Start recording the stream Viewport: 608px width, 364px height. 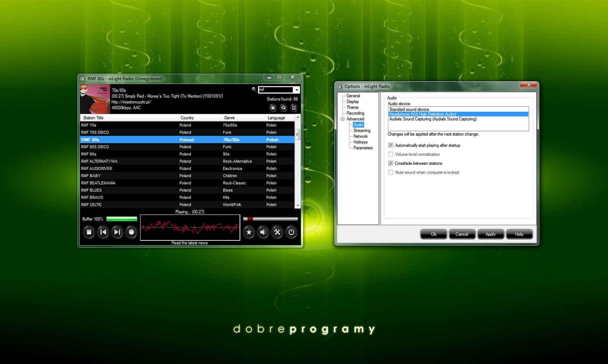click(131, 232)
